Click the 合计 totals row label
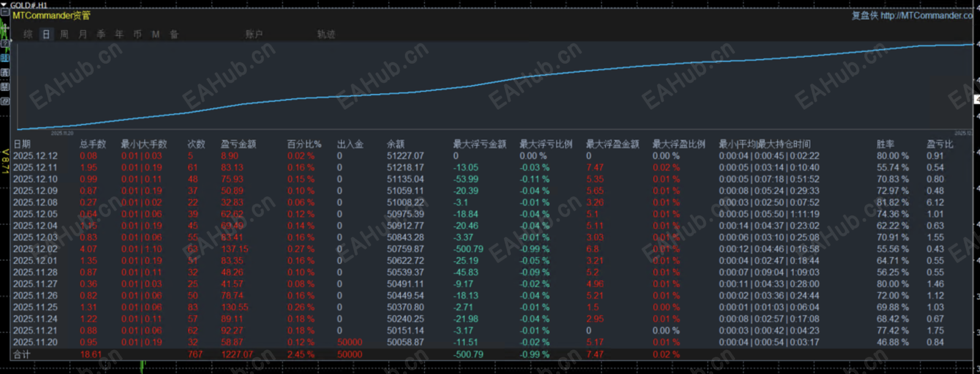980x374 pixels. 22,354
